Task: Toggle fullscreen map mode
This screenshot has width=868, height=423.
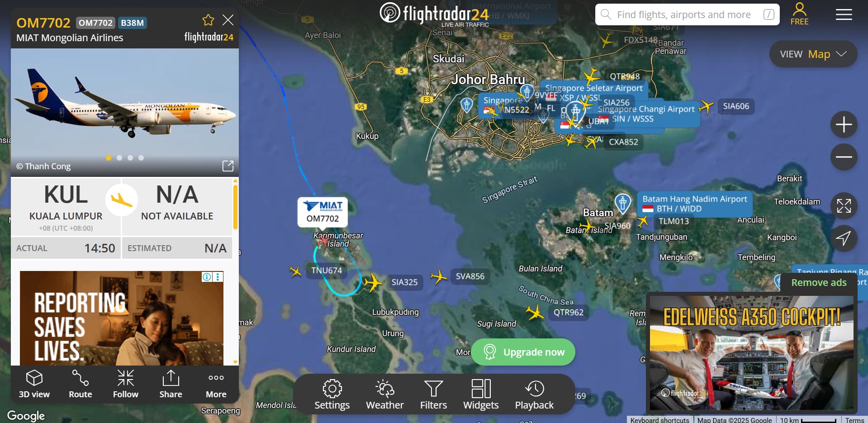Action: click(x=844, y=206)
